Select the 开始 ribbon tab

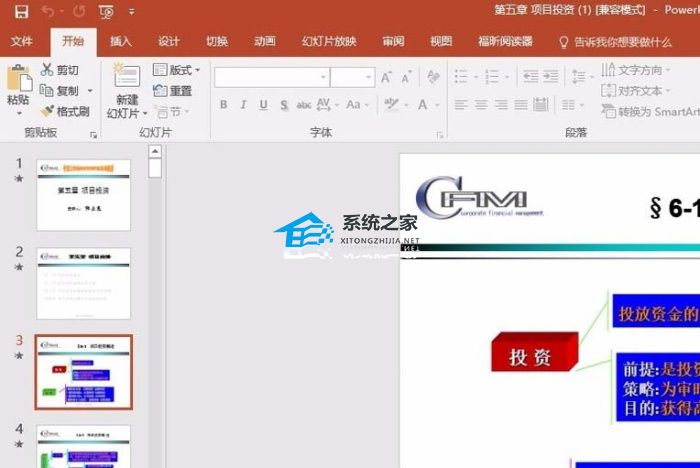(x=73, y=42)
